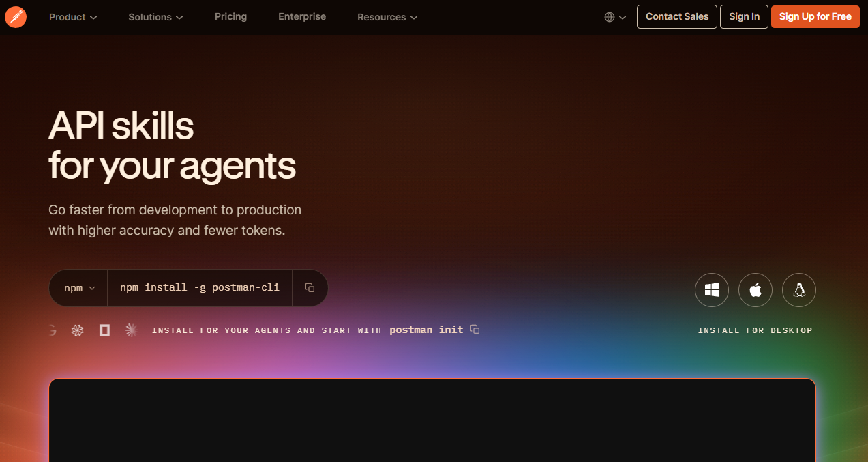Copy the postman init command

click(x=475, y=330)
